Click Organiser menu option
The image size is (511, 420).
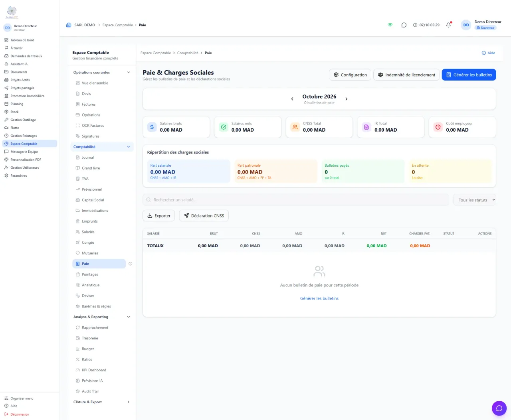click(x=19, y=398)
